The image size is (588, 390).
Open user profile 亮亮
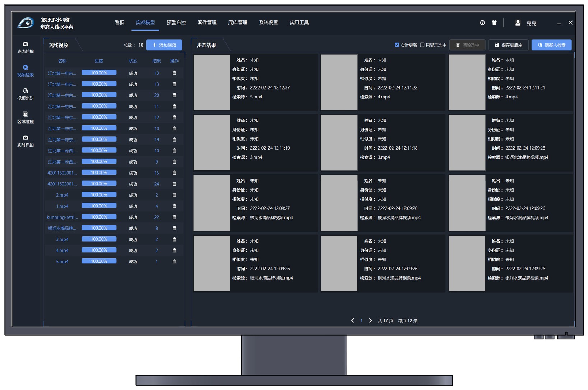tap(526, 23)
